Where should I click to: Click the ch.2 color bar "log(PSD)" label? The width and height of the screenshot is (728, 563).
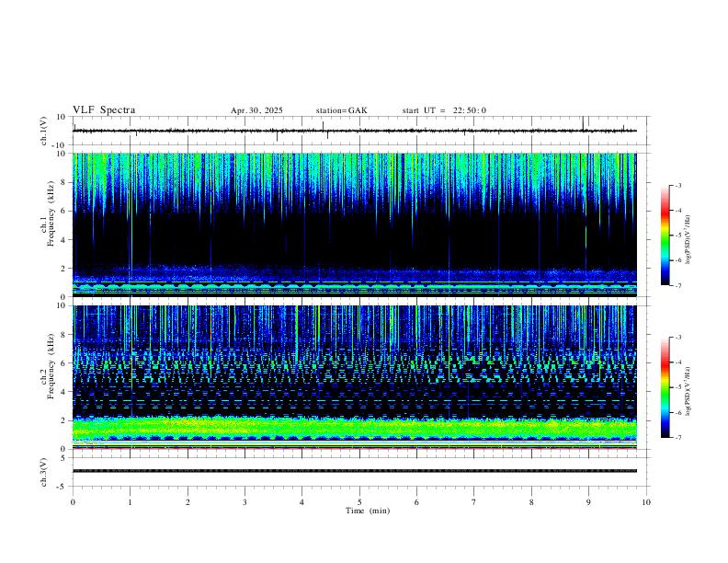click(x=688, y=391)
